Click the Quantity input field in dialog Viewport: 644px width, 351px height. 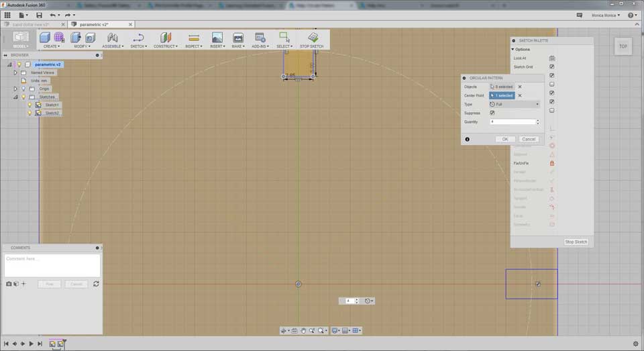(x=513, y=122)
